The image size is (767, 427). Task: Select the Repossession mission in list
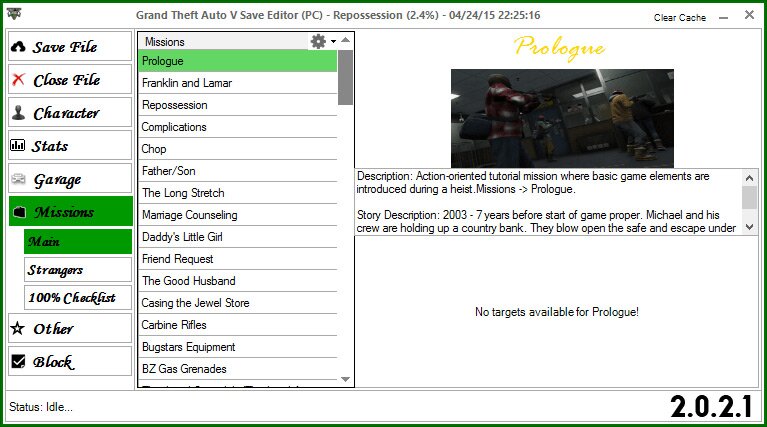[x=238, y=105]
